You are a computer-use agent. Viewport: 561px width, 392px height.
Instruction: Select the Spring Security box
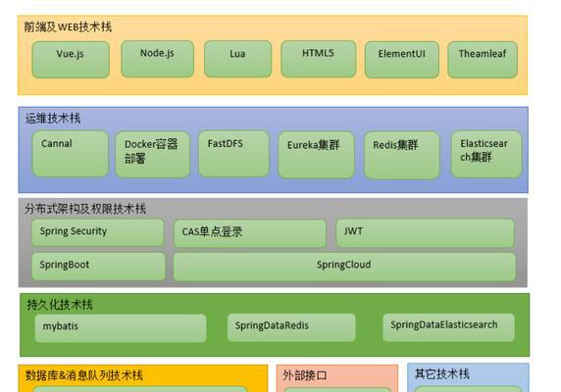[x=98, y=232]
